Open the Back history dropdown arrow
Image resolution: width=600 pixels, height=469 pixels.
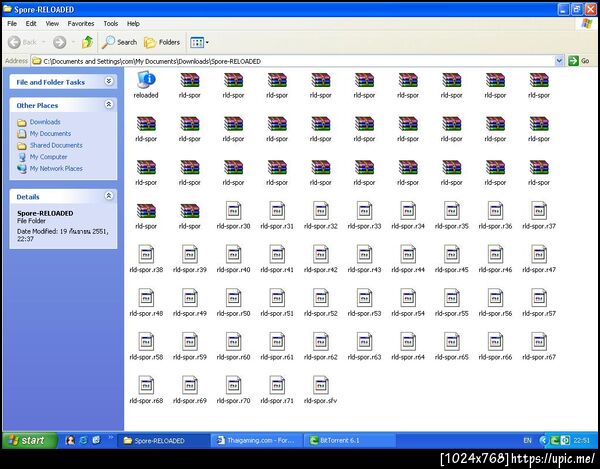coord(43,42)
